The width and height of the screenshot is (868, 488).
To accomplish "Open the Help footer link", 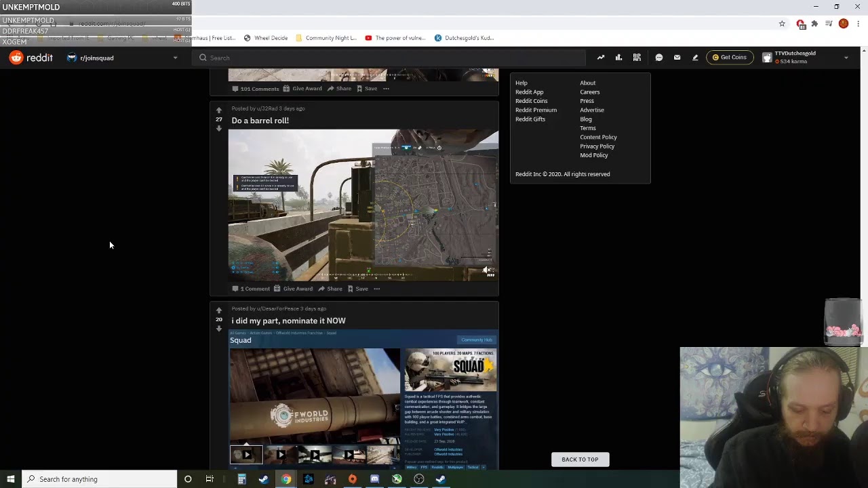I will (521, 83).
